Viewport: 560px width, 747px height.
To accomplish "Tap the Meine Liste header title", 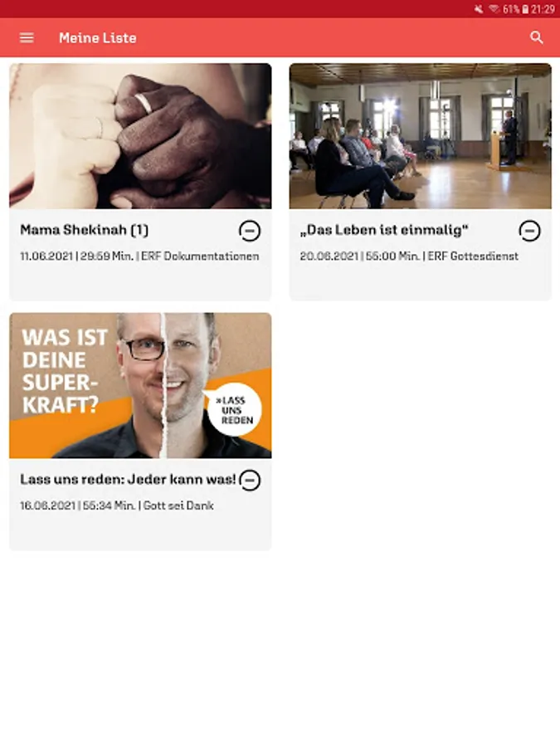I will coord(98,37).
